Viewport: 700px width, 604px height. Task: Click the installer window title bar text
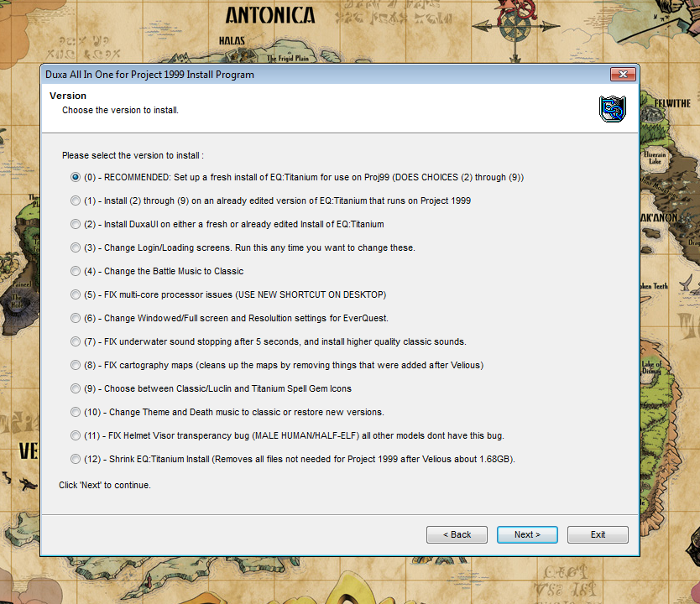click(149, 75)
